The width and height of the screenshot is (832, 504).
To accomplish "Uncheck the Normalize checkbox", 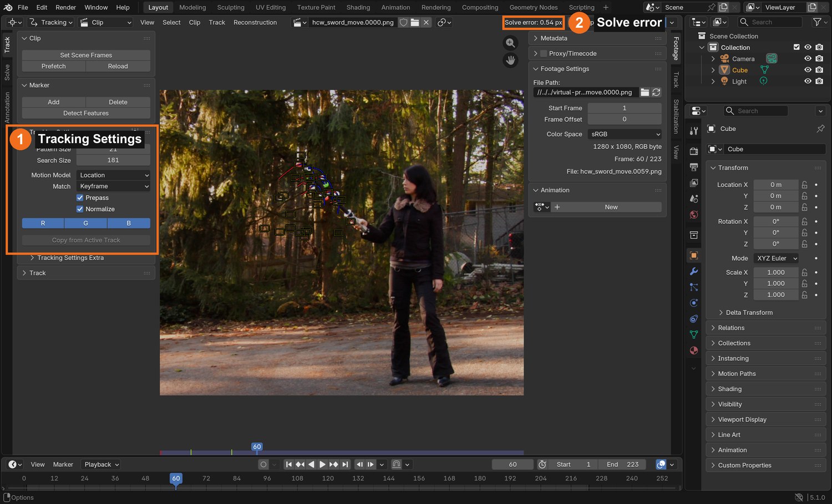I will tap(80, 209).
